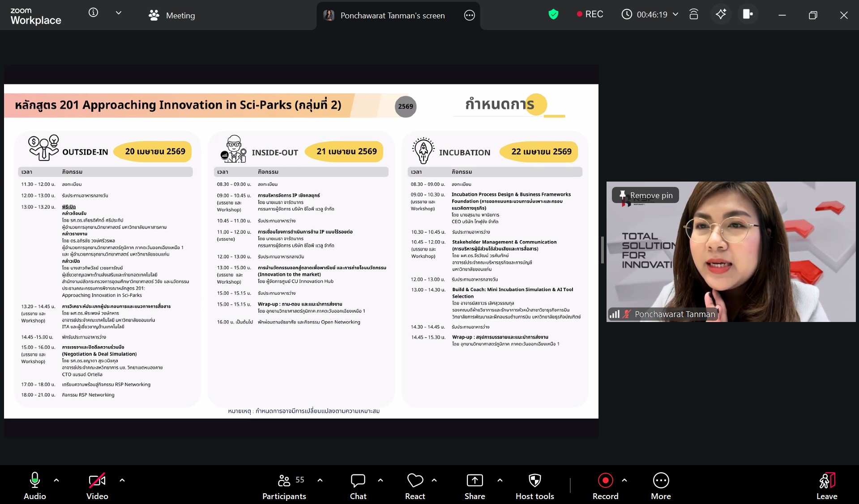859x504 pixels.
Task: Open the More options menu
Action: coord(661,486)
